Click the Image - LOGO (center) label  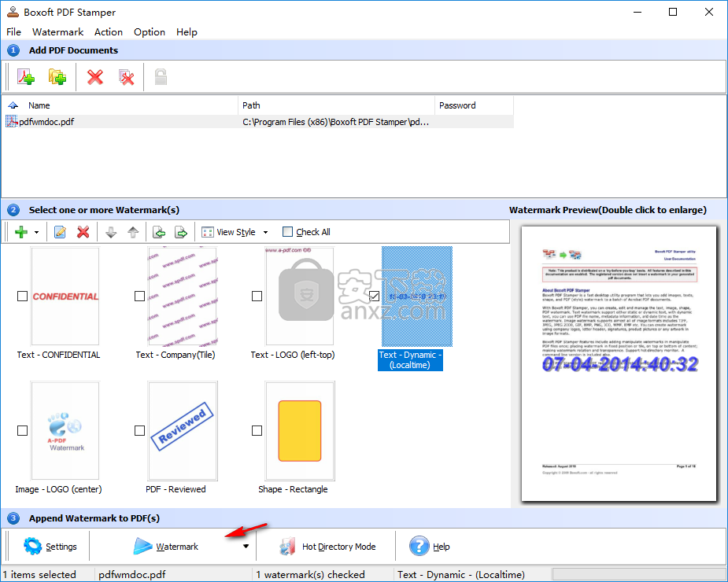tap(58, 489)
